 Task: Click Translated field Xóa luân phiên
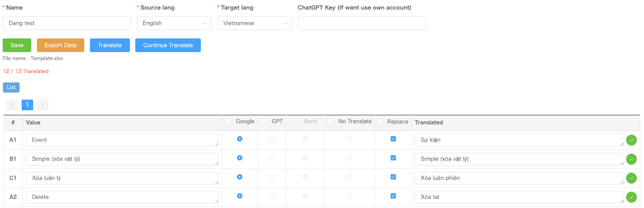tap(519, 178)
